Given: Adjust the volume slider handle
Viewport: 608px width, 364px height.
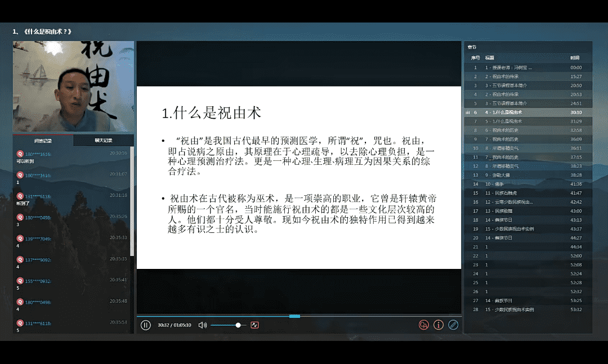Looking at the screenshot, I should click(x=238, y=325).
